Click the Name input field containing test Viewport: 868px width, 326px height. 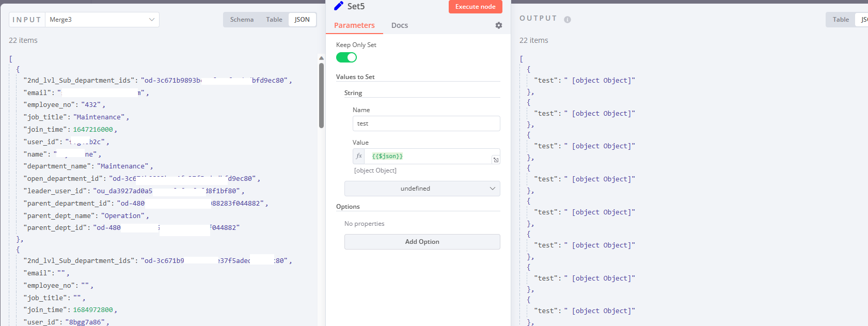point(427,123)
